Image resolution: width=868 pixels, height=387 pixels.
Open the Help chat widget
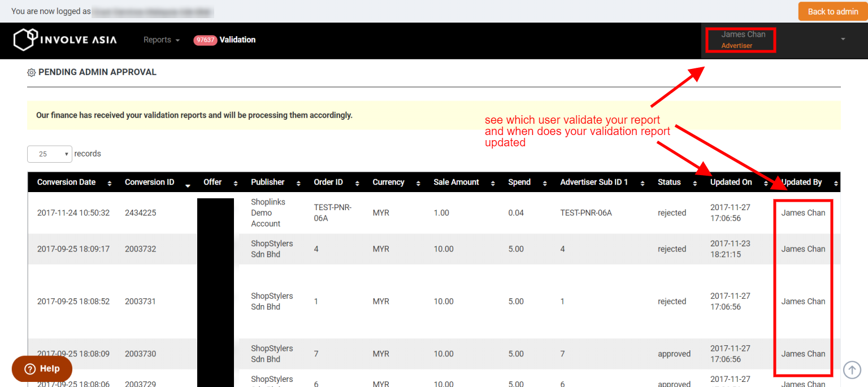(42, 369)
